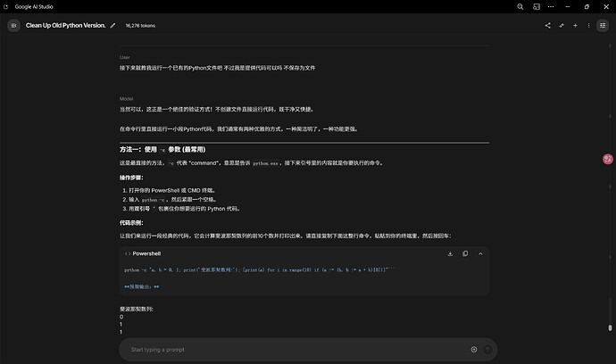Copy the Powershell code block
This screenshot has height=364, width=616.
(x=465, y=253)
